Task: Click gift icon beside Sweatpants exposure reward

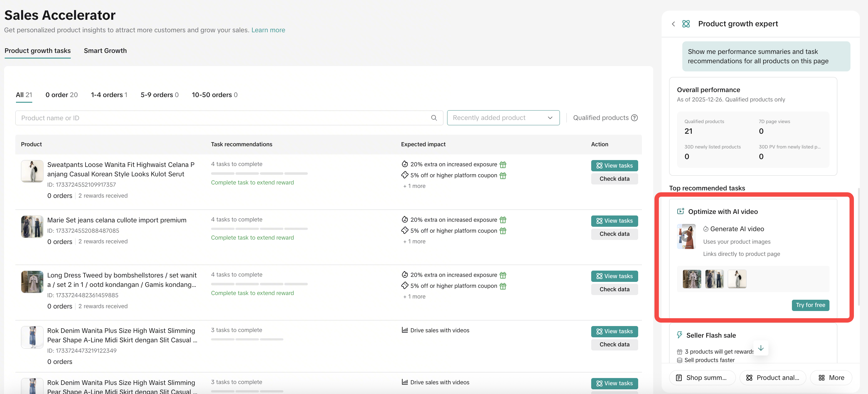Action: 503,164
